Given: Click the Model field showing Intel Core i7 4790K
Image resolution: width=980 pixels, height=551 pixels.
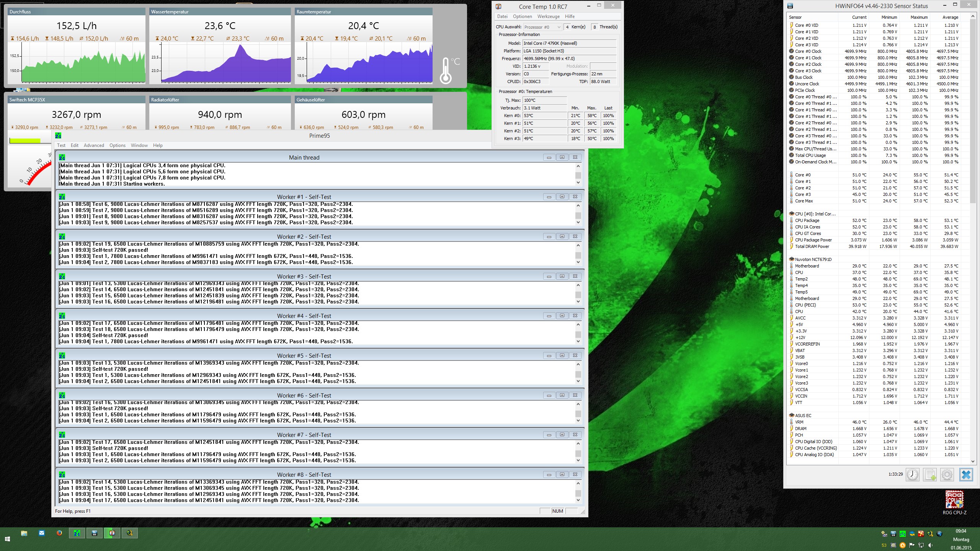Looking at the screenshot, I should click(x=570, y=43).
